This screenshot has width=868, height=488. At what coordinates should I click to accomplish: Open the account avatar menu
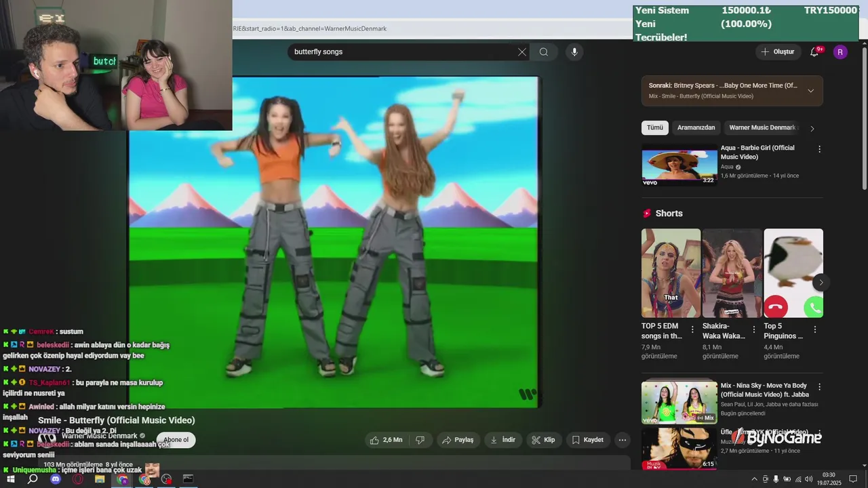click(840, 52)
